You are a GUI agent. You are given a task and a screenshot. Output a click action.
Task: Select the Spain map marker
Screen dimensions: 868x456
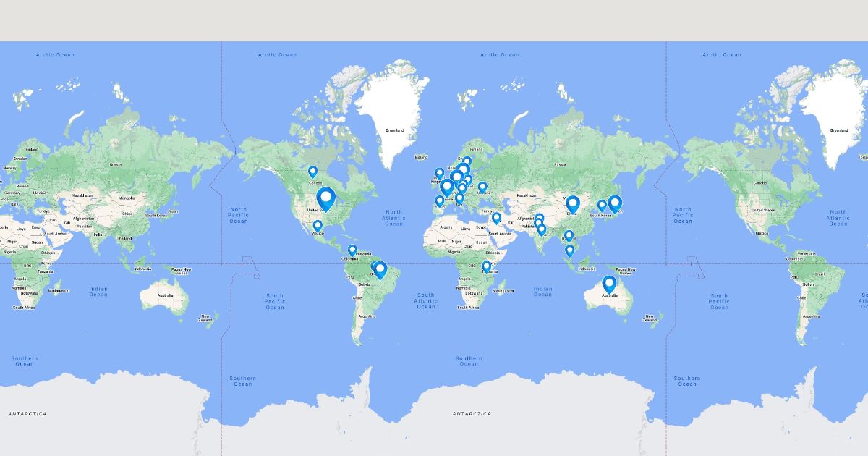pyautogui.click(x=439, y=200)
